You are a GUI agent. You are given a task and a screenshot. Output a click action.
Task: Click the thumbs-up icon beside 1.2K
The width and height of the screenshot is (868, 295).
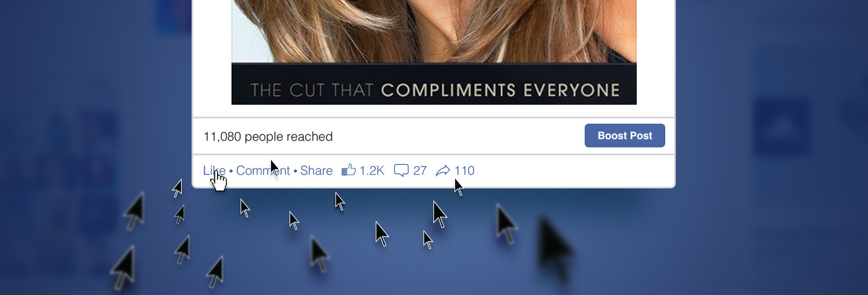[348, 170]
